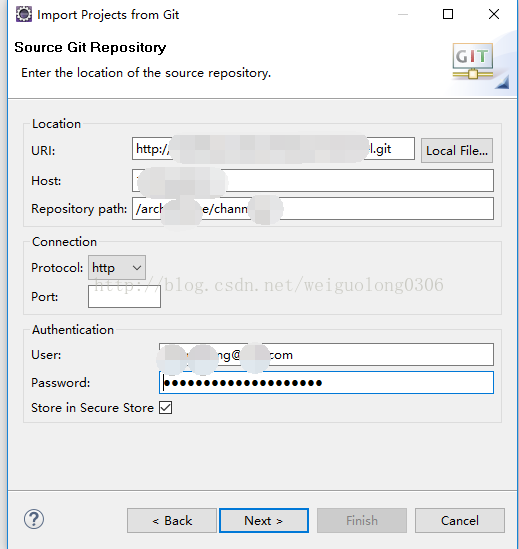
Task: Click the 'Authentication' group label
Action: (x=73, y=329)
